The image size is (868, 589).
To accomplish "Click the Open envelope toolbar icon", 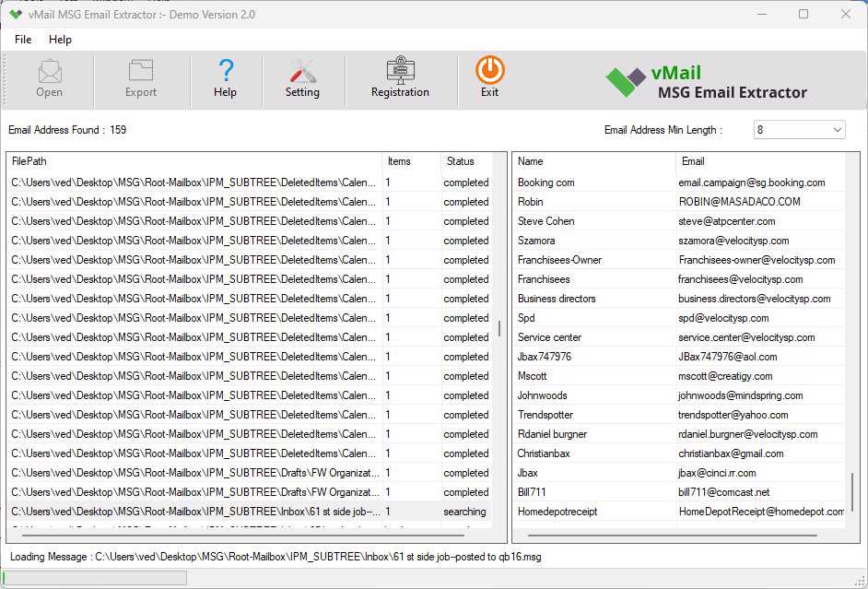I will [x=49, y=71].
